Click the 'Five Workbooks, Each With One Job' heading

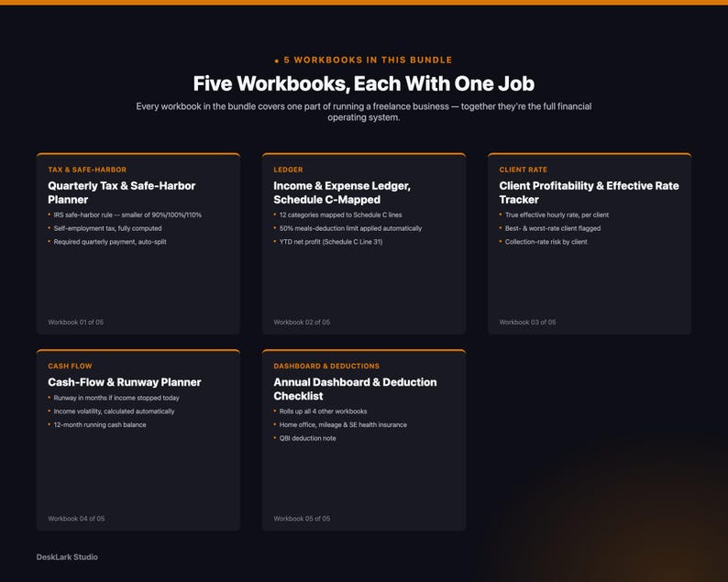click(363, 83)
